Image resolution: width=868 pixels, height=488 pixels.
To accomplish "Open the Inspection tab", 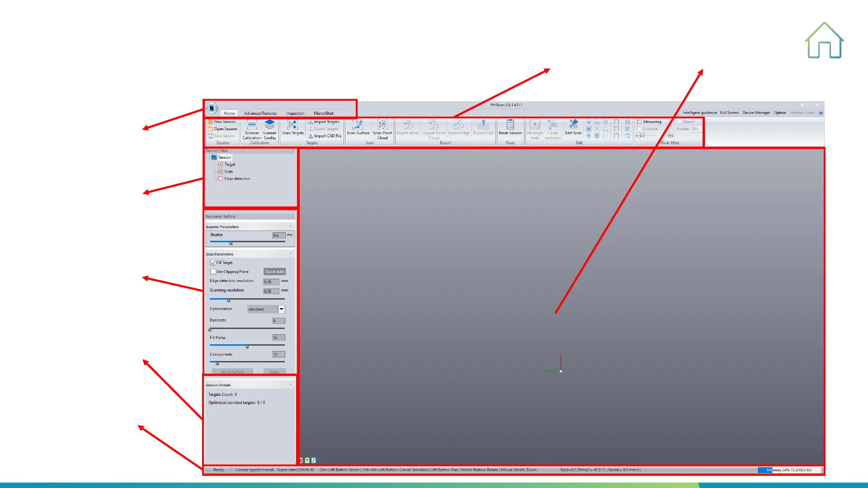I will 295,113.
